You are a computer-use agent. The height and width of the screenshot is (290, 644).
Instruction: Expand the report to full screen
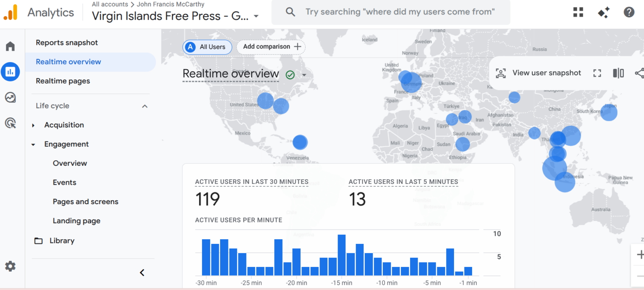click(x=597, y=73)
